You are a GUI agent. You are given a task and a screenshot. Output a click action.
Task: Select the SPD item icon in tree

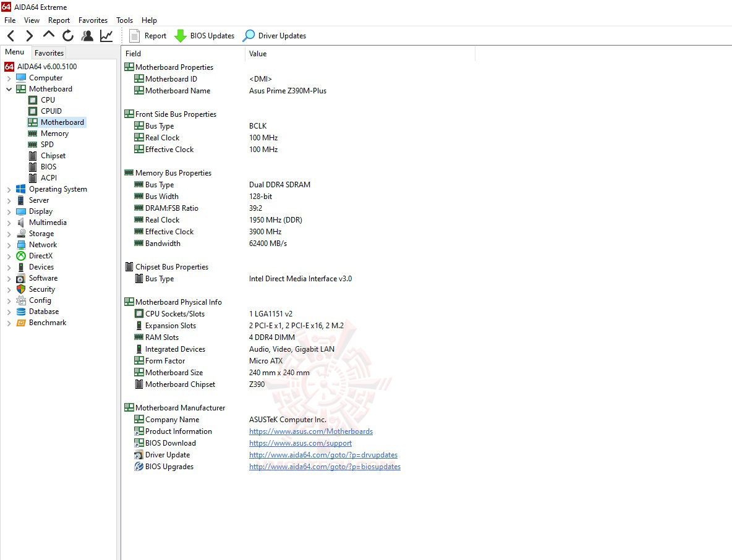coord(33,145)
